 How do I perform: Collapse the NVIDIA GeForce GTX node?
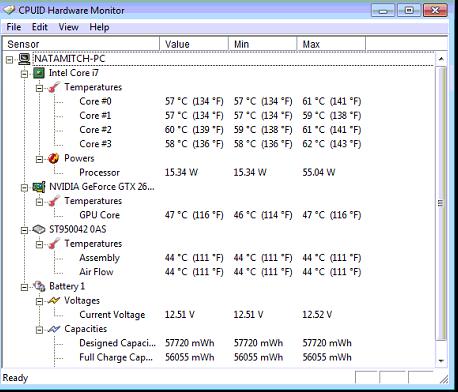click(x=24, y=188)
